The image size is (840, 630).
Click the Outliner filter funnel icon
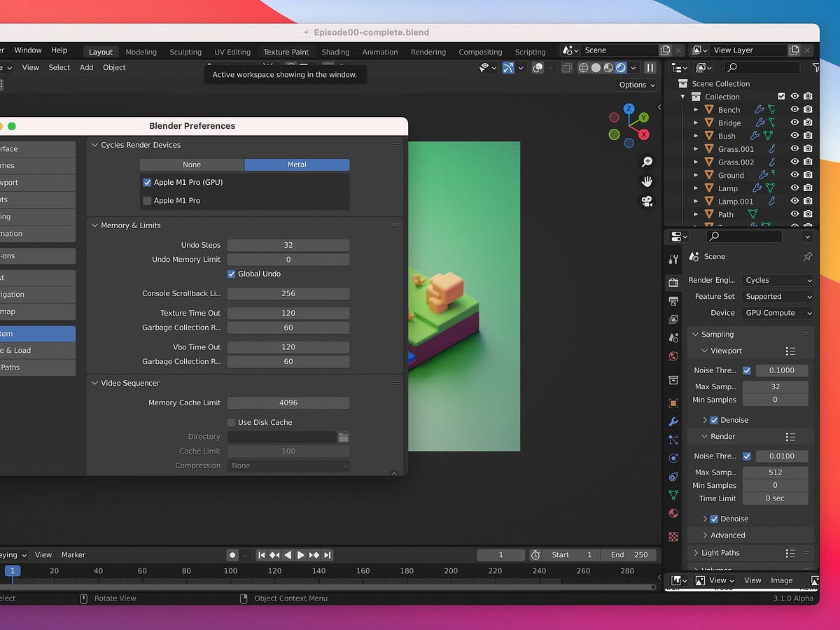[x=815, y=67]
